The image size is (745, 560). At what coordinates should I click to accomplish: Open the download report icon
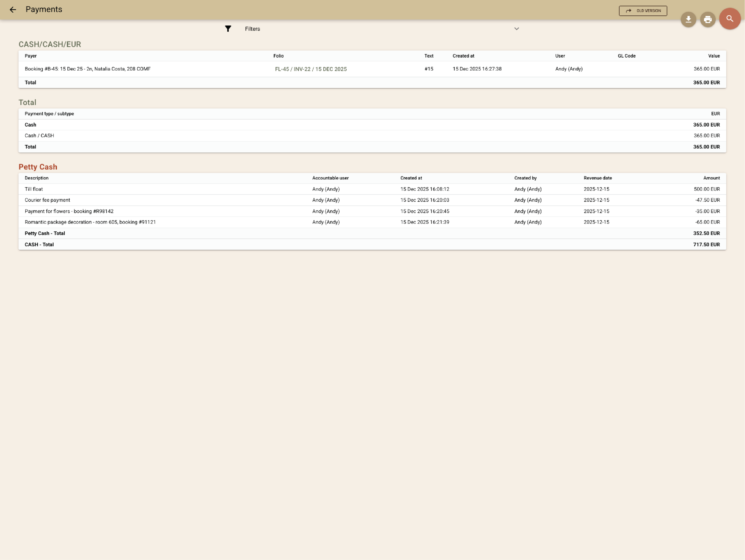click(688, 19)
